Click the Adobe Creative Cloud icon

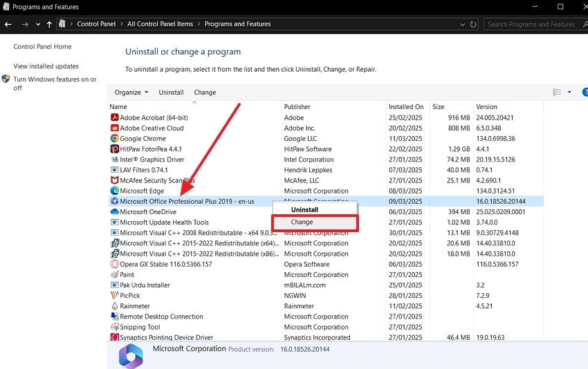[115, 128]
